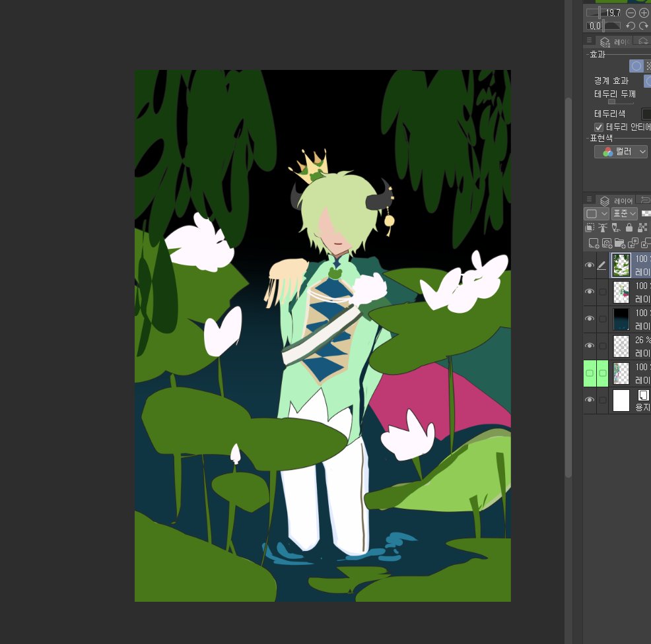Open the 표준 blending mode dropdown
The image size is (651, 644).
pyautogui.click(x=625, y=214)
